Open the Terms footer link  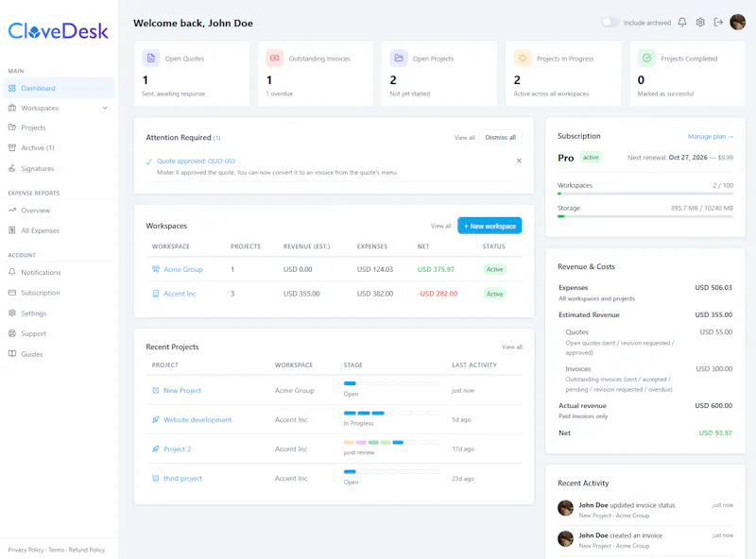pyautogui.click(x=56, y=550)
